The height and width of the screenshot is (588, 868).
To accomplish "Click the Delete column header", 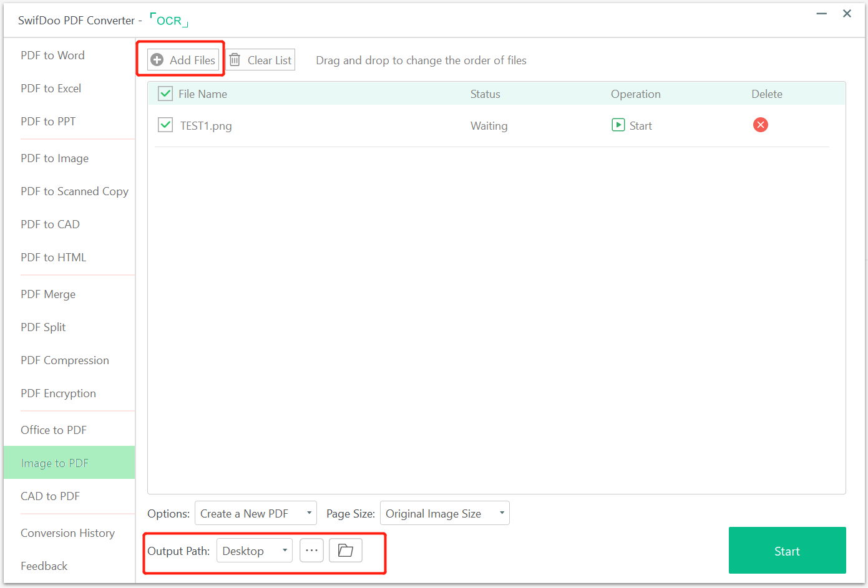I will [x=767, y=94].
